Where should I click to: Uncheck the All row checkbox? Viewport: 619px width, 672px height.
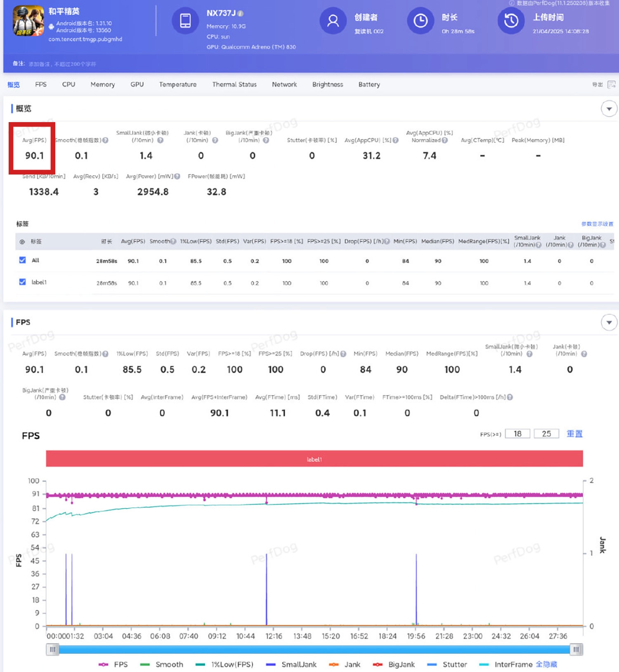[x=22, y=260]
